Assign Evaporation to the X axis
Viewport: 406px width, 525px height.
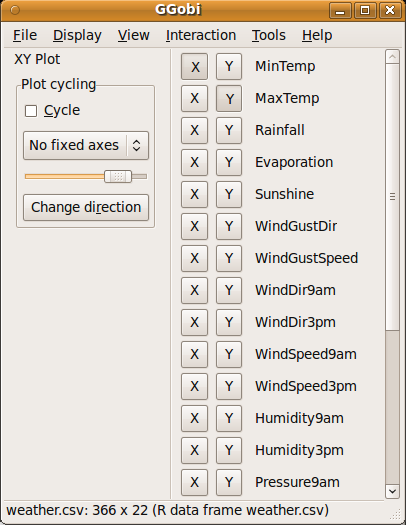(194, 162)
